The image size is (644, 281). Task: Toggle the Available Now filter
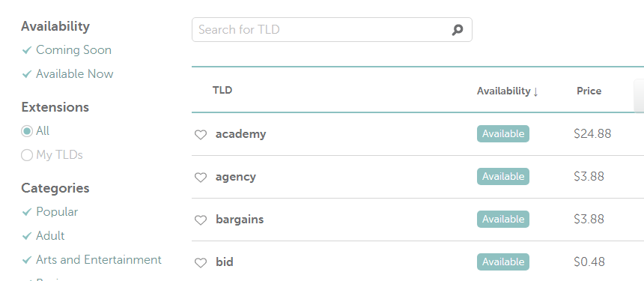[x=67, y=74]
